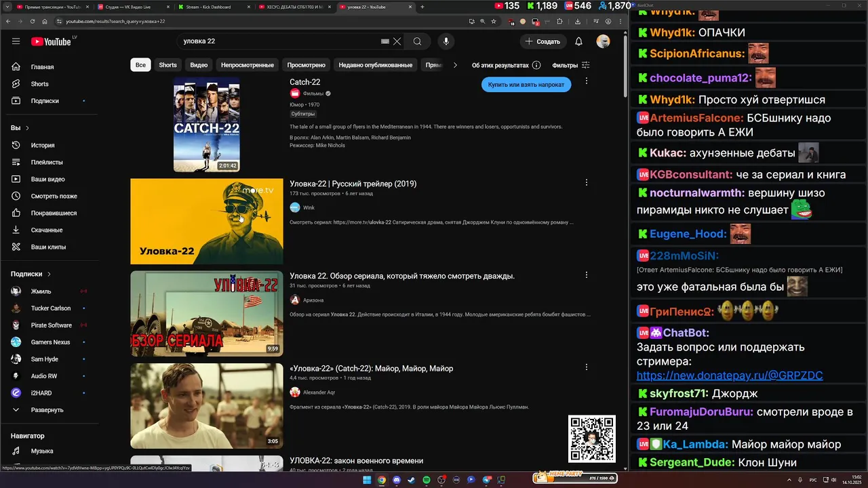Select the Видео filter chip
The image size is (868, 488).
click(199, 65)
